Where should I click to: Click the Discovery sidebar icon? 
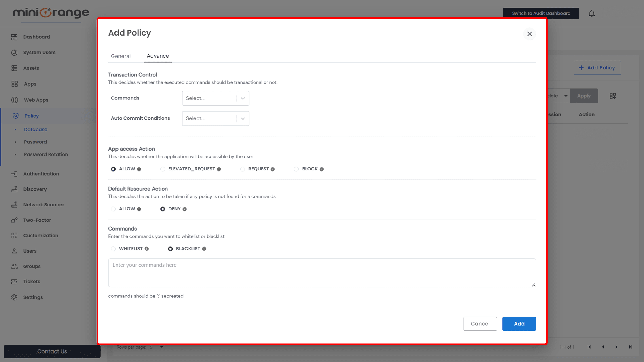(x=14, y=189)
